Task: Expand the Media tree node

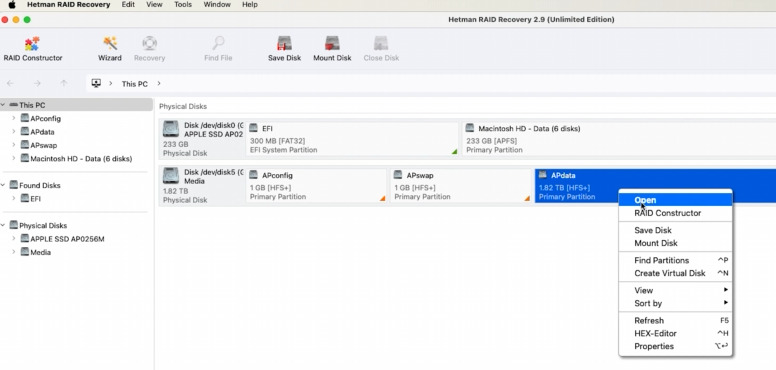Action: tap(14, 252)
